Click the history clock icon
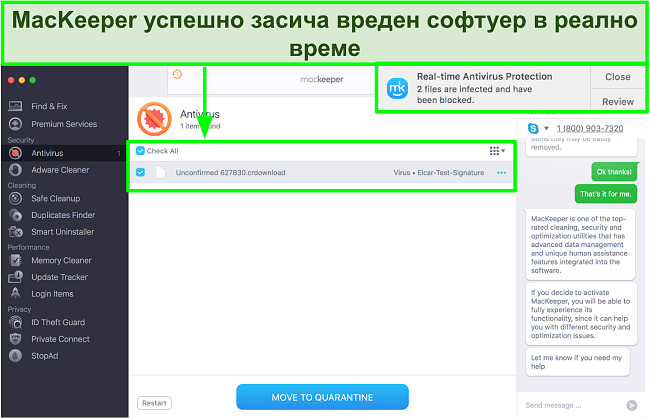 click(x=177, y=75)
